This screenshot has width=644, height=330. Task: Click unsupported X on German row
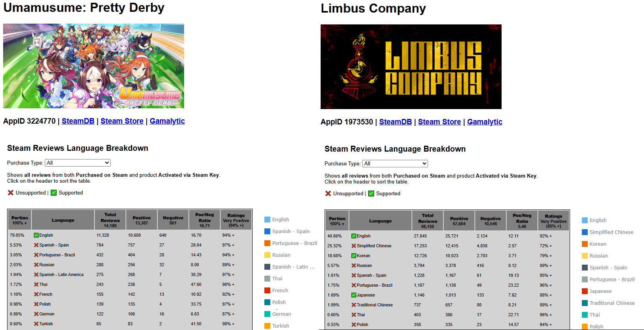[36, 314]
